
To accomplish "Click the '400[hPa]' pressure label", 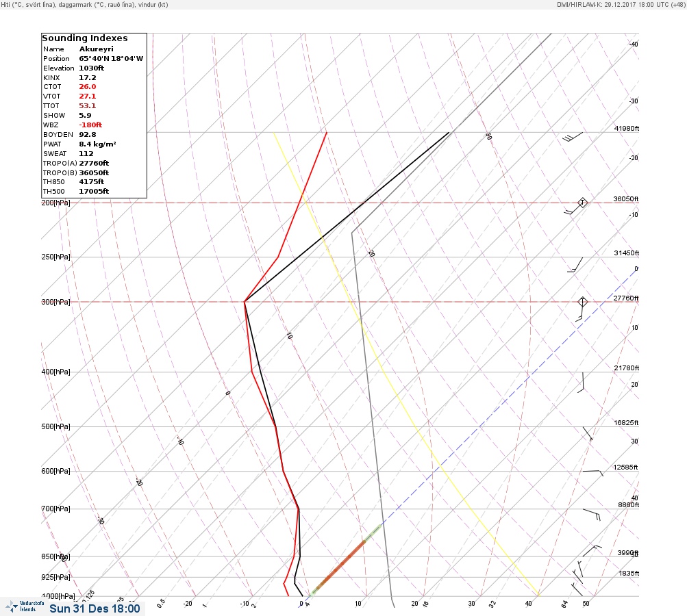I will (x=55, y=372).
